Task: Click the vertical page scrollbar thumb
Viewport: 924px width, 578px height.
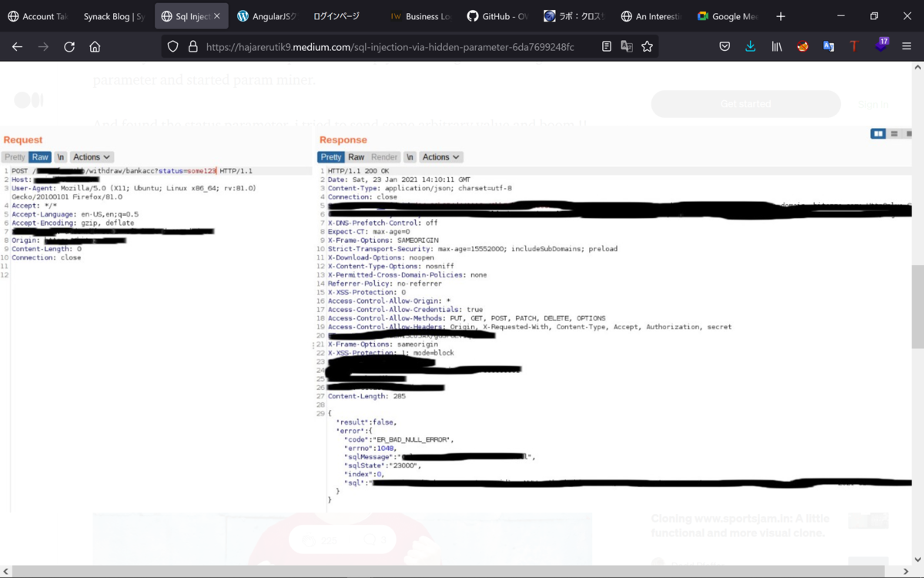Action: point(917,307)
